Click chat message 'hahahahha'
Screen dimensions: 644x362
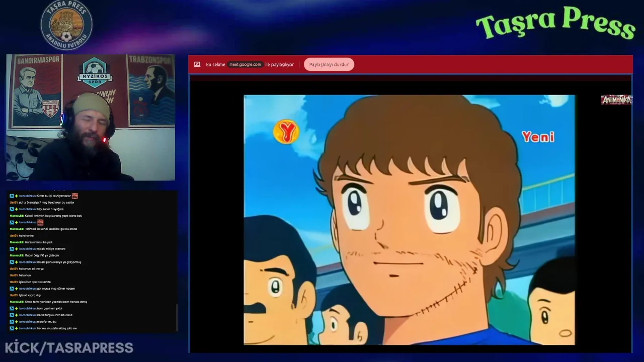coord(26,235)
